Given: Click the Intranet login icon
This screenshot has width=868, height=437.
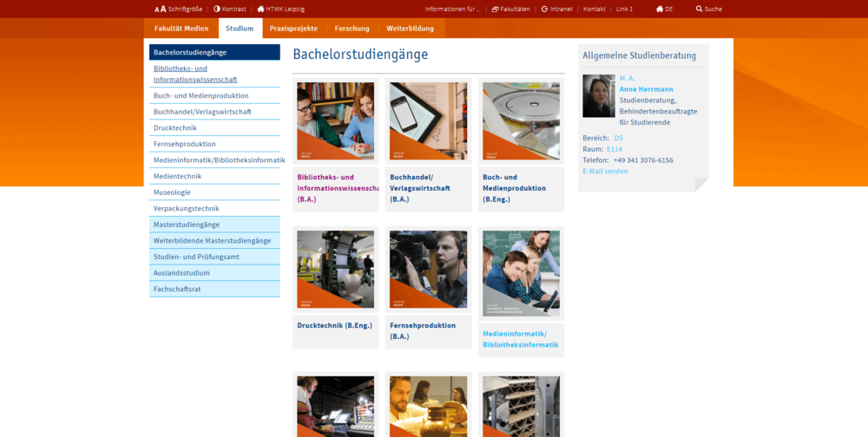Looking at the screenshot, I should click(544, 9).
